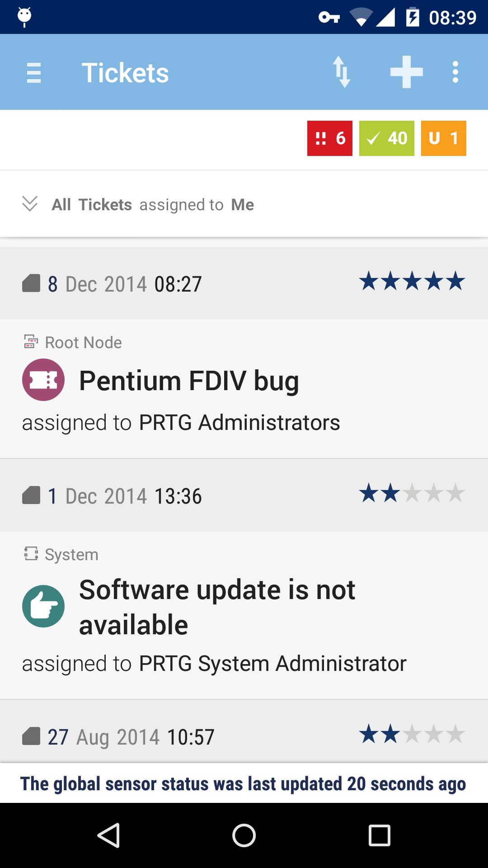
Task: Open the 'All Tickets assigned to Me' filter
Action: [x=153, y=205]
